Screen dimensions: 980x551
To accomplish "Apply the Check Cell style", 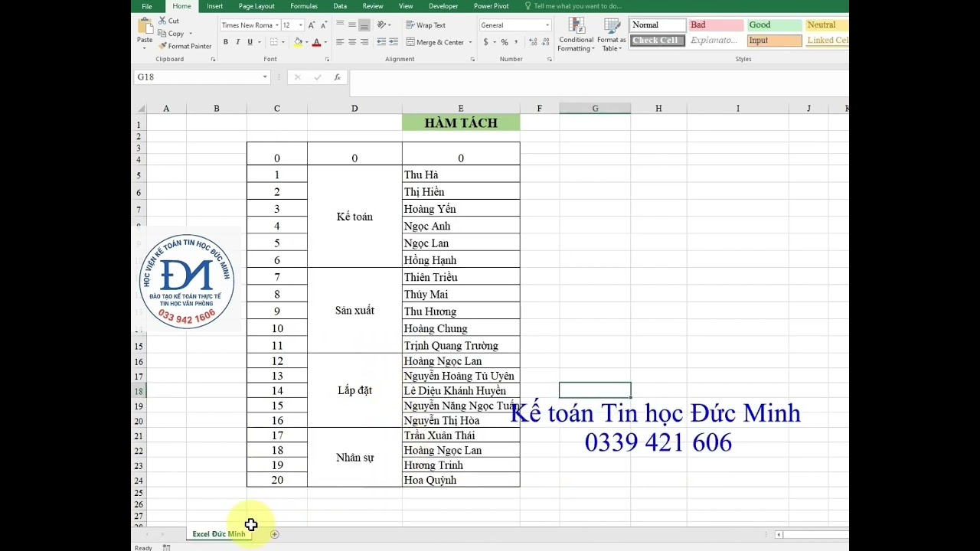I will click(x=658, y=41).
